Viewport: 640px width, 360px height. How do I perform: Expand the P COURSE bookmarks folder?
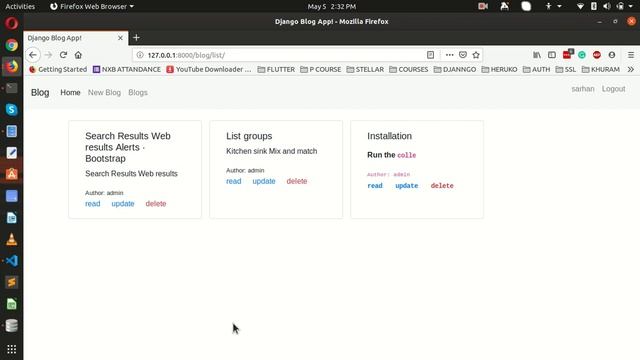320,69
